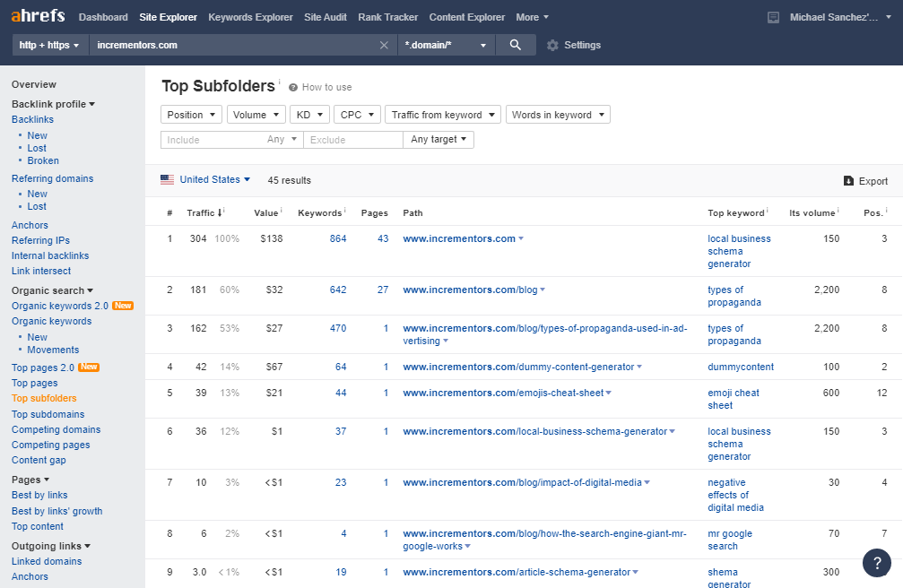Open article-schema-generator path link
The width and height of the screenshot is (903, 588).
[x=517, y=573]
